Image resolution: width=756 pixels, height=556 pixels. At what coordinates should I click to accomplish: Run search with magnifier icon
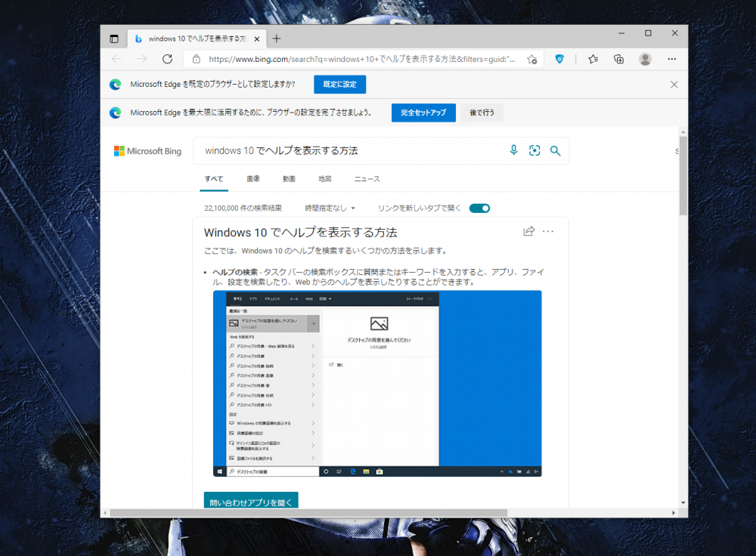click(x=556, y=151)
